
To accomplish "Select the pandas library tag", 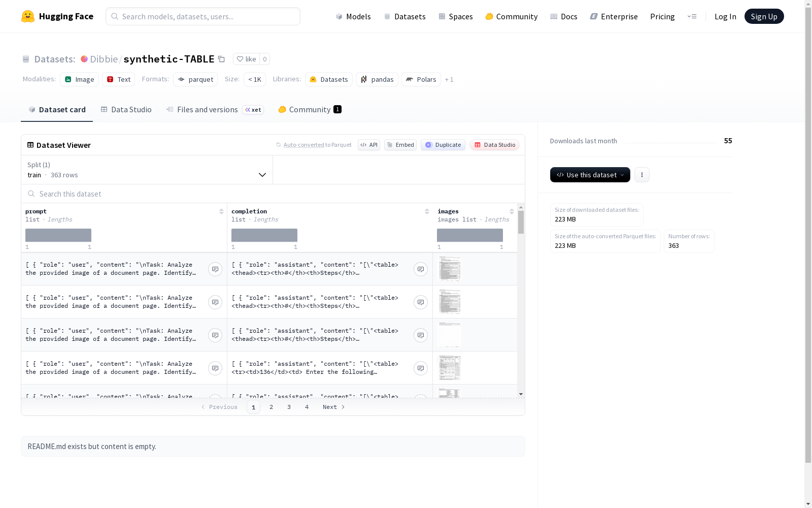I will pyautogui.click(x=377, y=79).
